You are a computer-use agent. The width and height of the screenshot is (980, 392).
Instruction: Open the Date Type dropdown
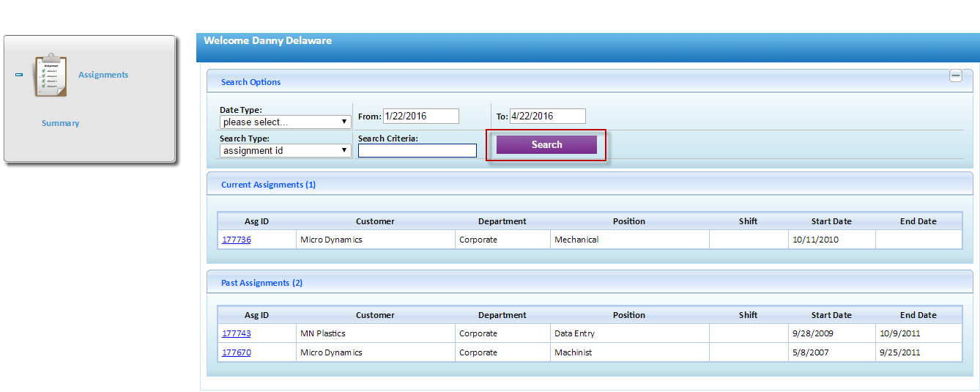tap(285, 122)
